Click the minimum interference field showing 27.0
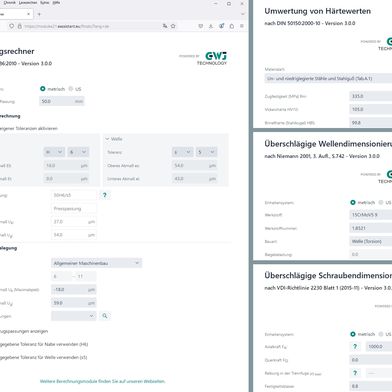The height and width of the screenshot is (392, 392). click(74, 222)
